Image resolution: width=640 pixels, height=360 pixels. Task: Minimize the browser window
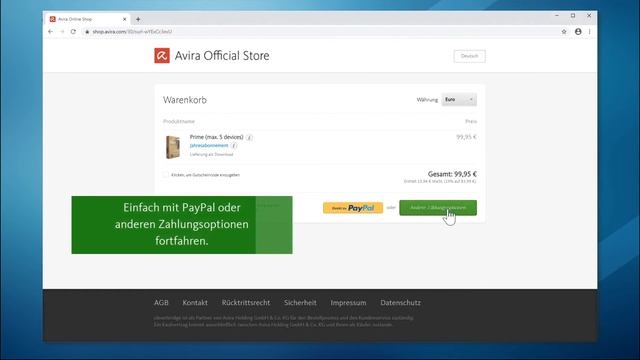point(557,16)
